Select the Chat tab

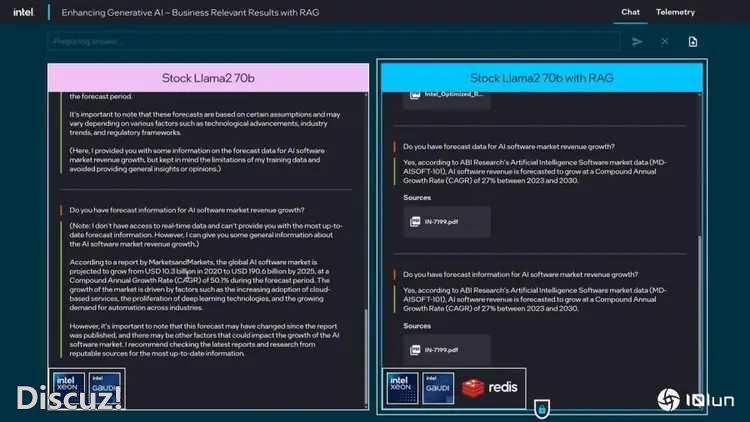tap(630, 13)
